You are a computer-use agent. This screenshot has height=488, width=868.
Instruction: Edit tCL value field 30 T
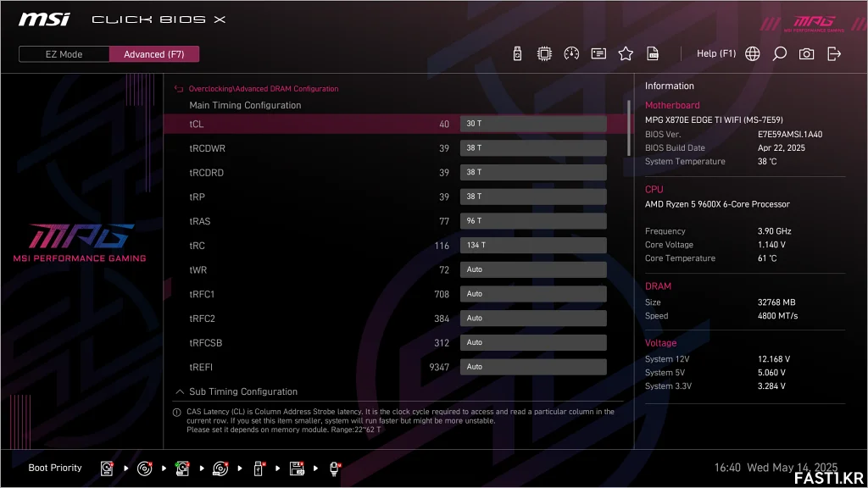point(533,124)
